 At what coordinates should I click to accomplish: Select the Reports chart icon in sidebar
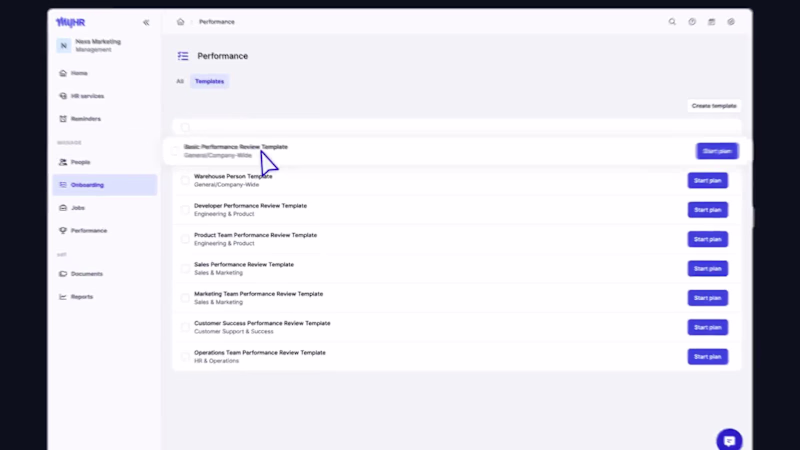[x=63, y=297]
